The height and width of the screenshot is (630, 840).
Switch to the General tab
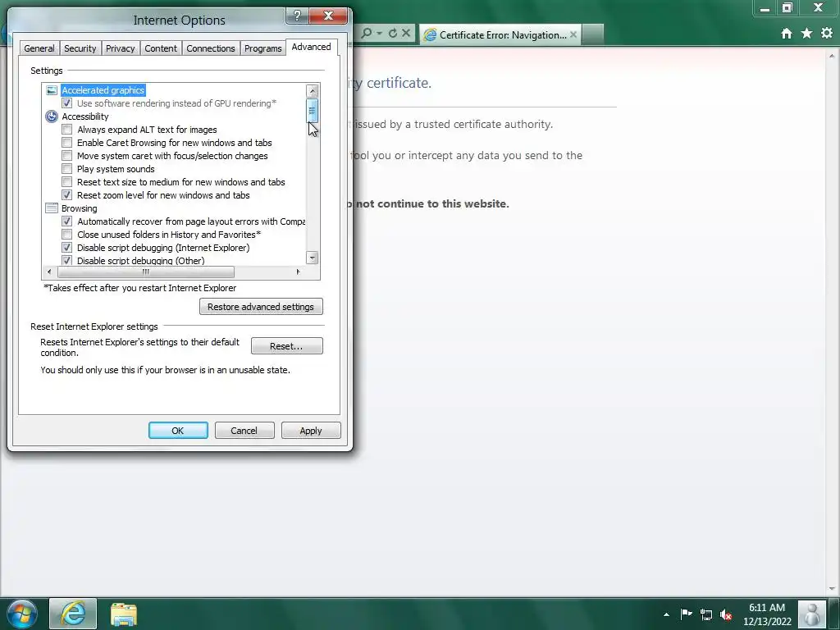[x=39, y=48]
